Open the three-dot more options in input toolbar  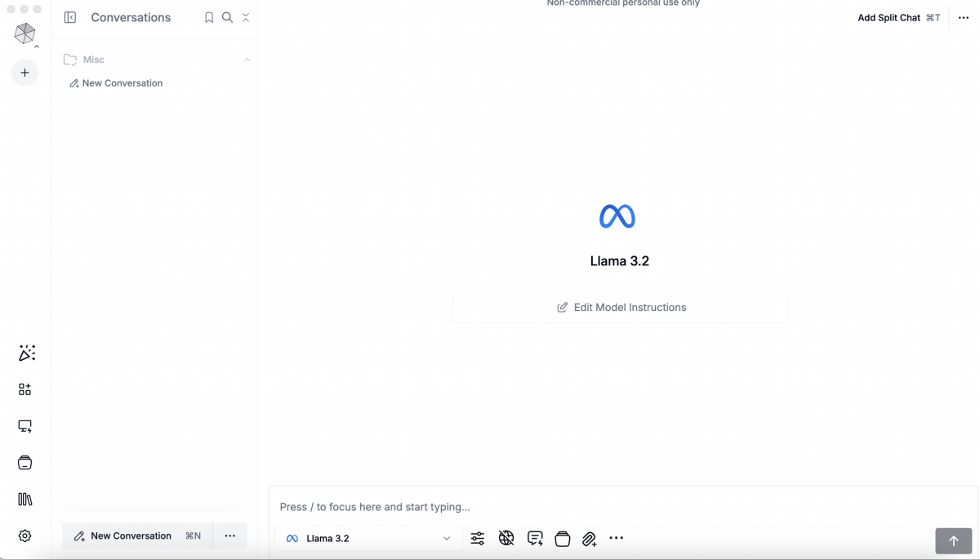coord(617,538)
